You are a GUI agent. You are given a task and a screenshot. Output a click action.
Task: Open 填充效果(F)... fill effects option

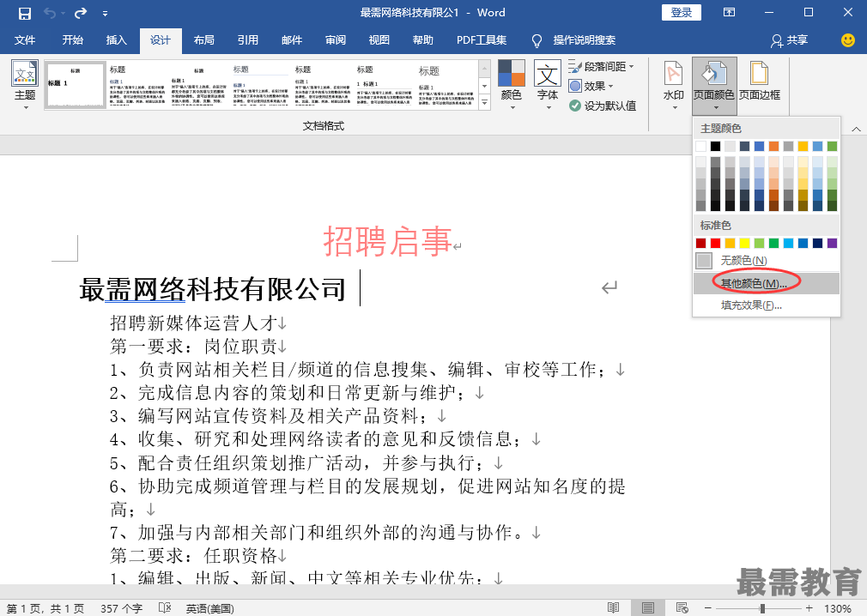click(x=767, y=305)
